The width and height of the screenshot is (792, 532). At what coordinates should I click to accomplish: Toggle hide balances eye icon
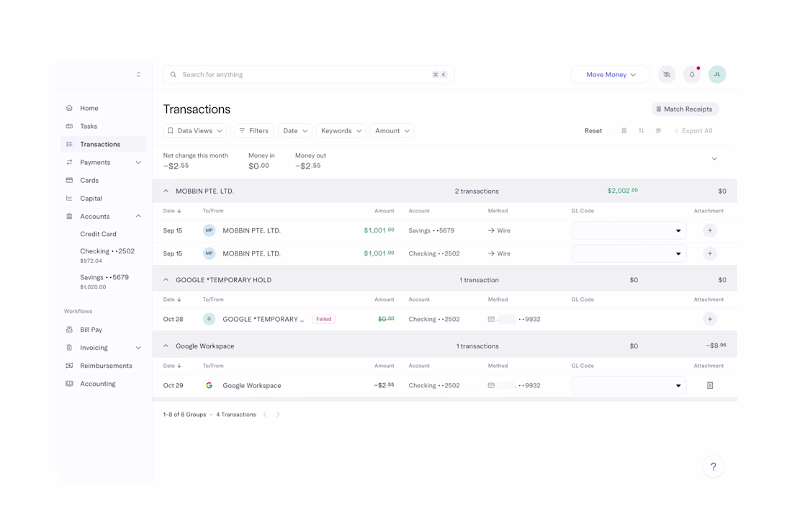click(x=667, y=75)
